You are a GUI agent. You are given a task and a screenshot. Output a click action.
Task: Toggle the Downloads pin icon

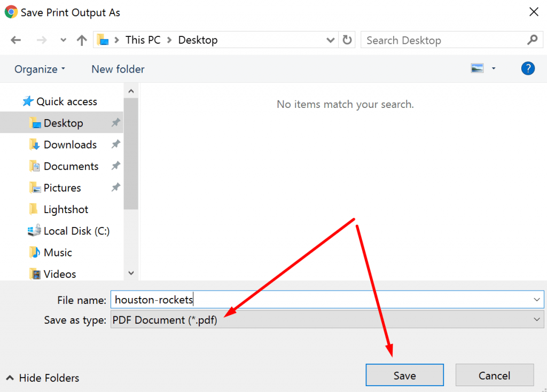click(116, 144)
